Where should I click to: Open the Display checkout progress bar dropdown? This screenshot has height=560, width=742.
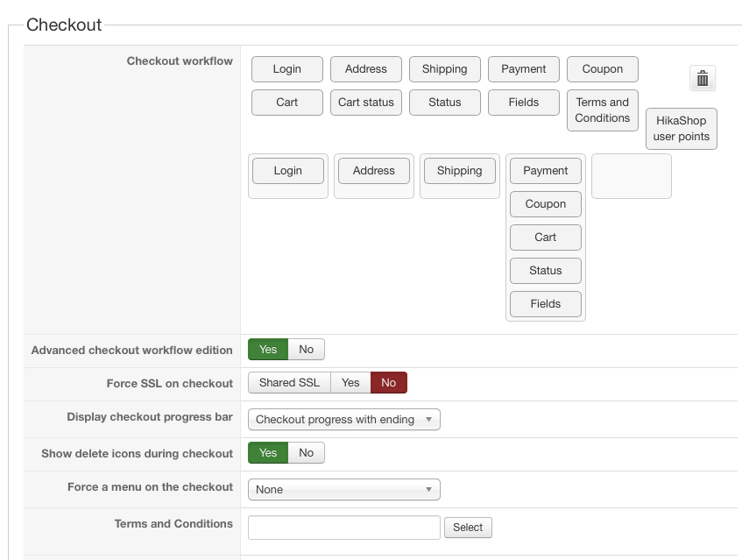[x=343, y=420]
